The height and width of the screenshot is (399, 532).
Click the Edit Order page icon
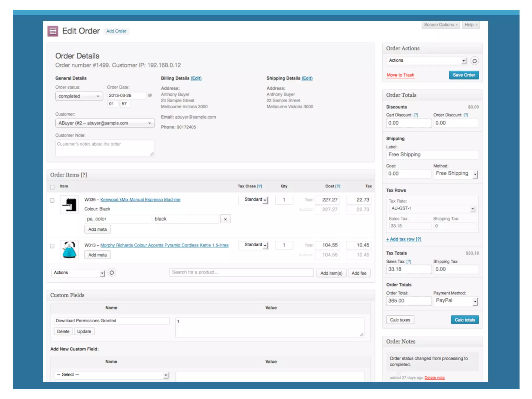coord(53,31)
